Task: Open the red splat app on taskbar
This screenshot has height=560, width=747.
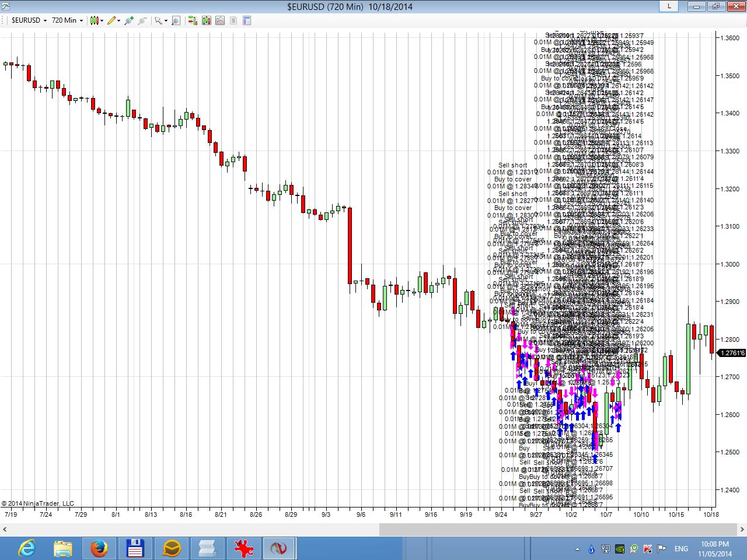Action: click(x=244, y=548)
